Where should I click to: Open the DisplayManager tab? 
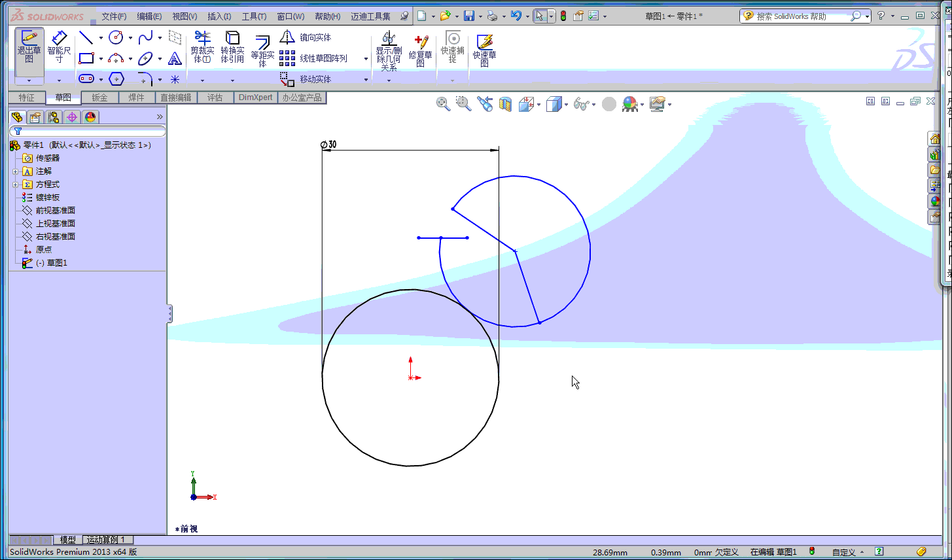(x=90, y=117)
